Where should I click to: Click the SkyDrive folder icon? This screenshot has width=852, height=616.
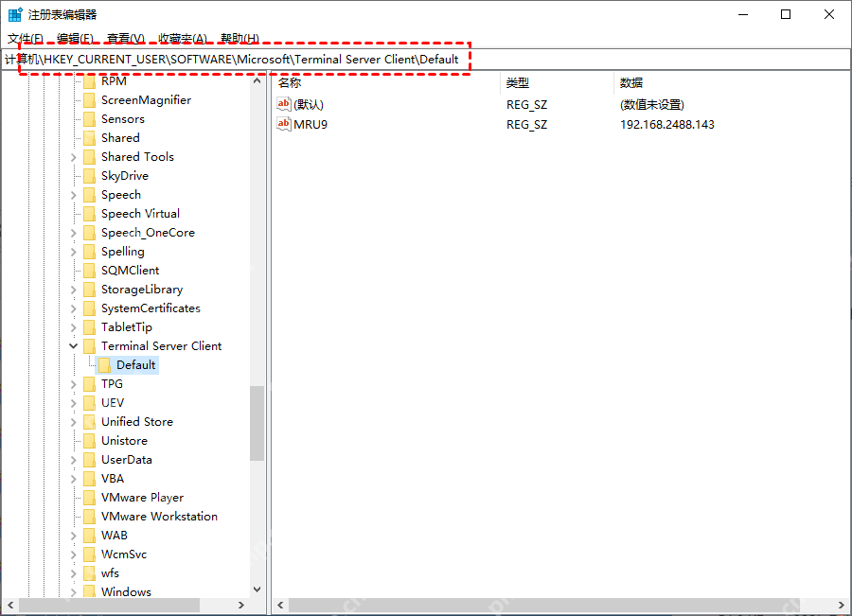[x=90, y=176]
